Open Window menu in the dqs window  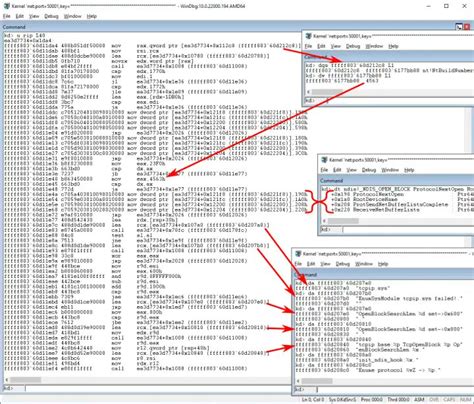(374, 46)
